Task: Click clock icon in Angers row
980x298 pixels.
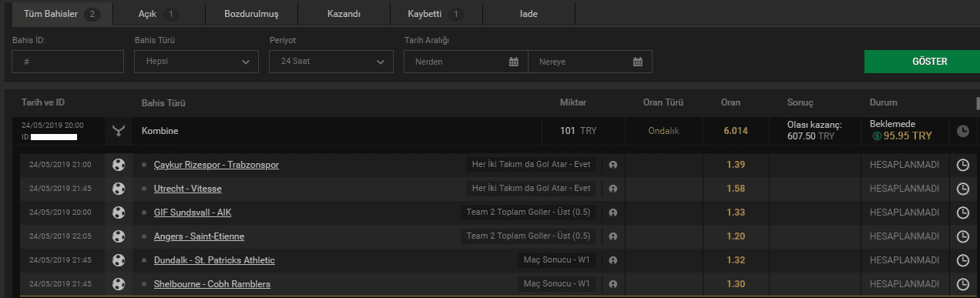Action: click(963, 236)
